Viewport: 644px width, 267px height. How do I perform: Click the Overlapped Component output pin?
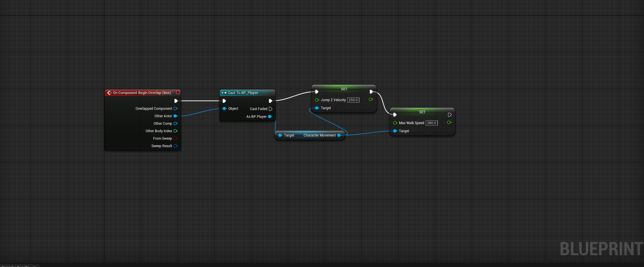(x=175, y=109)
